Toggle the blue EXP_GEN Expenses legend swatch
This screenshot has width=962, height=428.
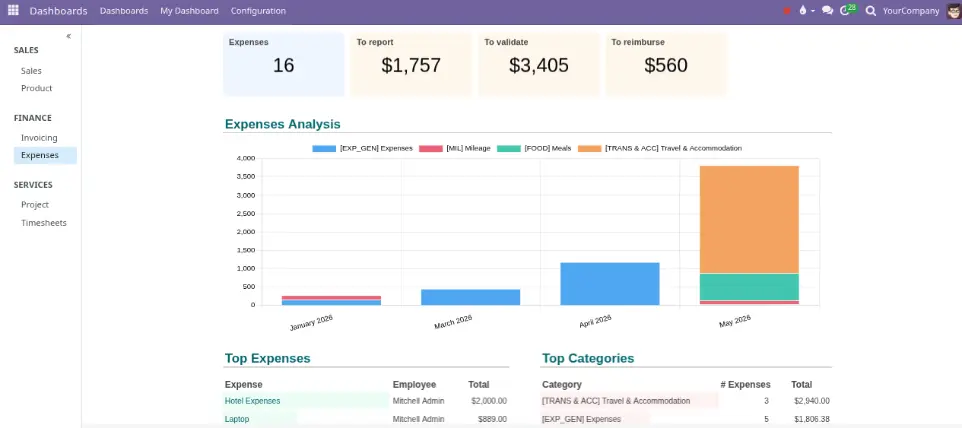point(324,148)
